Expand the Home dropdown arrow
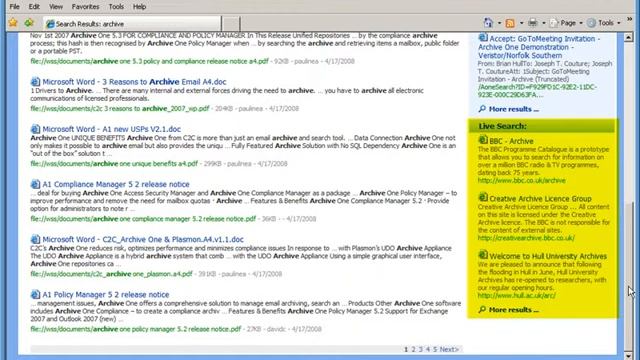The width and height of the screenshot is (640, 360). (499, 23)
